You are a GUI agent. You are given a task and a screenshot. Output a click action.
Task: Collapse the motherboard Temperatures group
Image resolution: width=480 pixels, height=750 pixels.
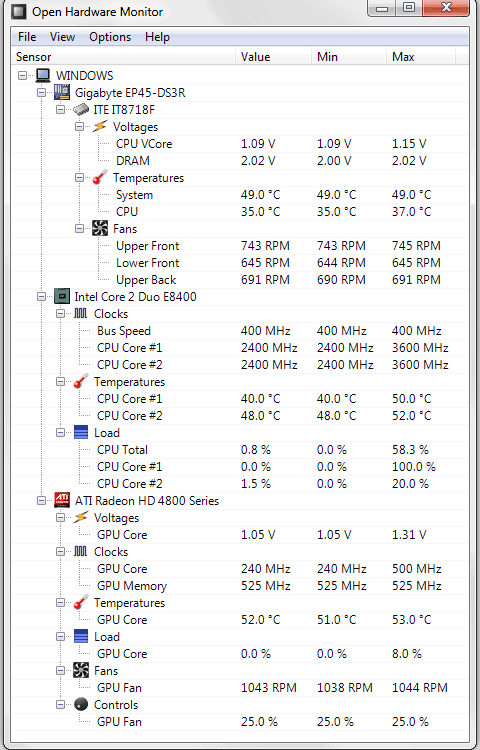pos(80,177)
